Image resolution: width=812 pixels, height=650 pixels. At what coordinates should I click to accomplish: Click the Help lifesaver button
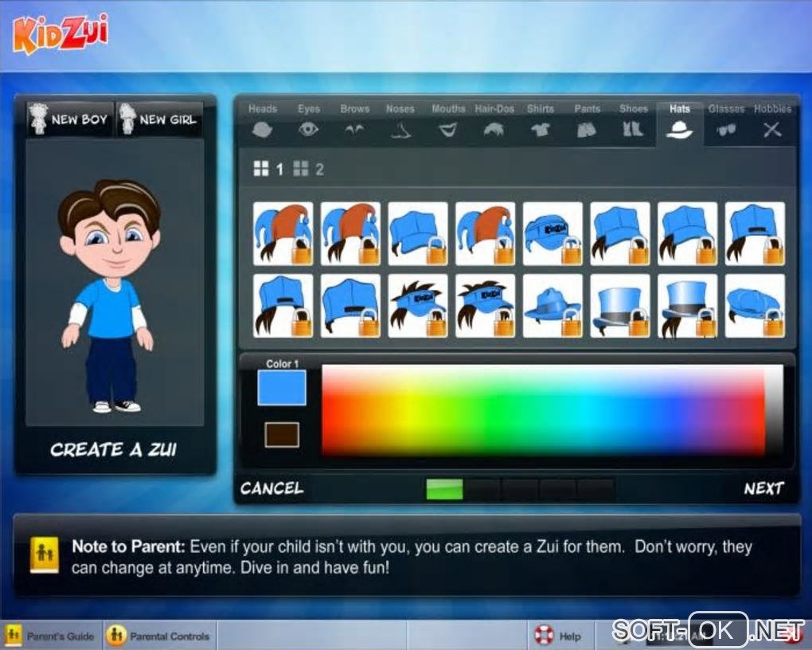(x=558, y=636)
